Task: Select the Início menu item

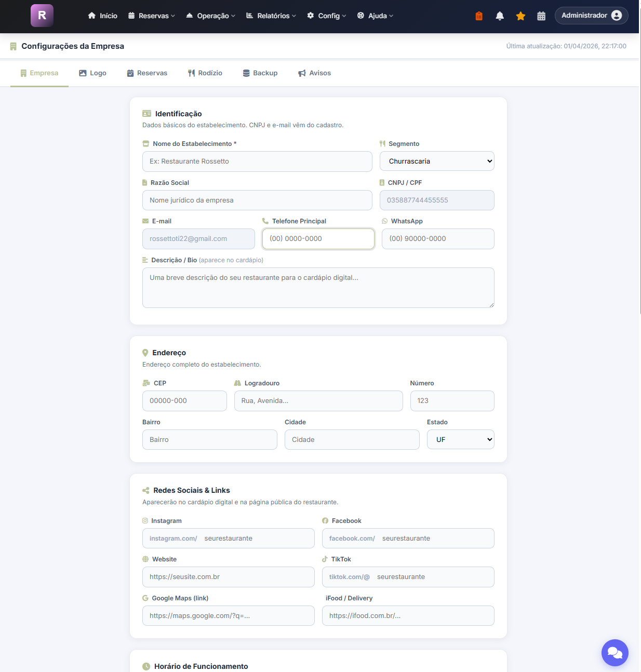Action: [x=102, y=16]
